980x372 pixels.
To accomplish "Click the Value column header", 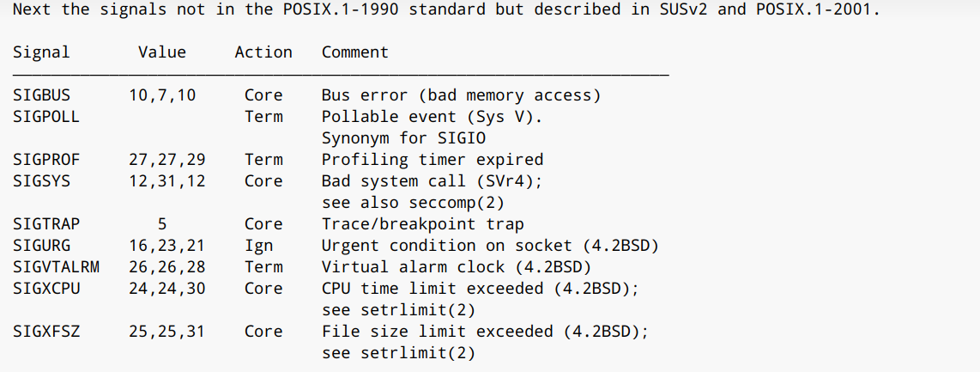I will click(162, 52).
